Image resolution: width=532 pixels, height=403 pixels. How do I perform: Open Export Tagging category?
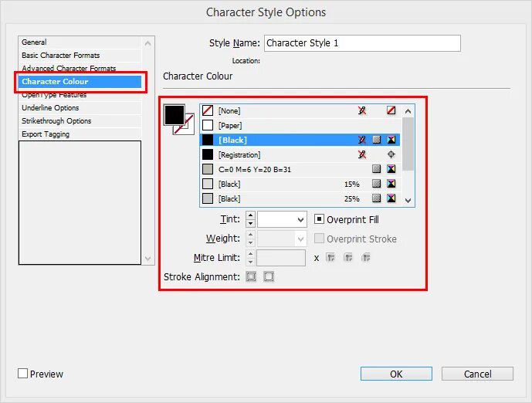[80, 134]
